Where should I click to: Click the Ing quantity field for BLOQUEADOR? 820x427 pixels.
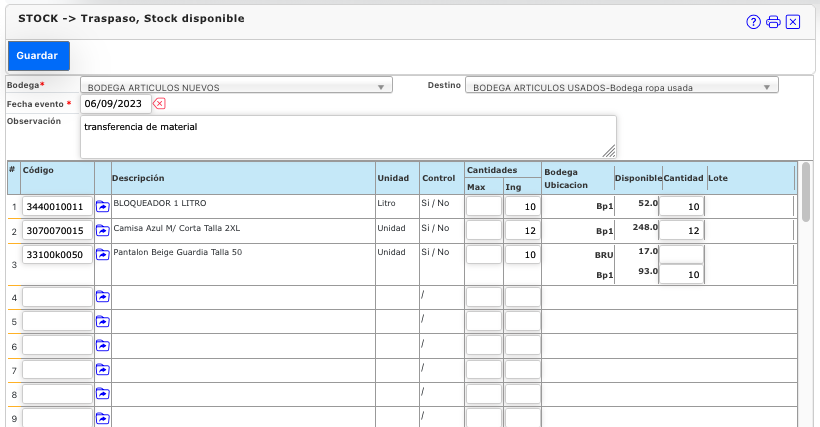[522, 206]
